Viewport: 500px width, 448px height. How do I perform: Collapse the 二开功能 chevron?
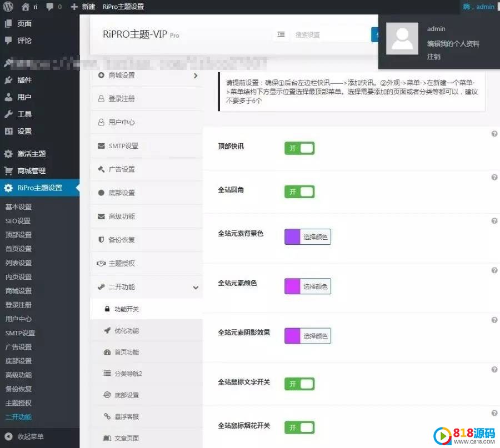coord(196,288)
